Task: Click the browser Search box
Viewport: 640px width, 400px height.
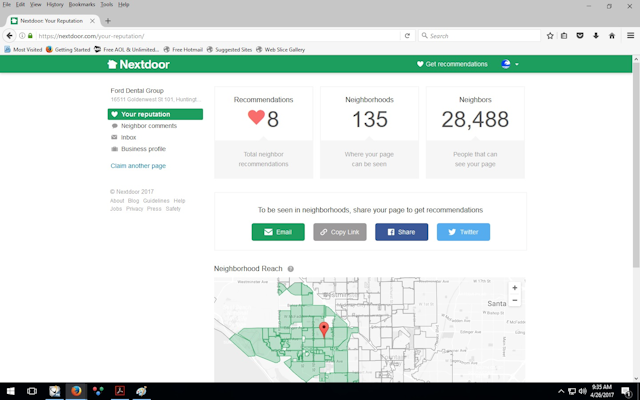Action: 479,36
